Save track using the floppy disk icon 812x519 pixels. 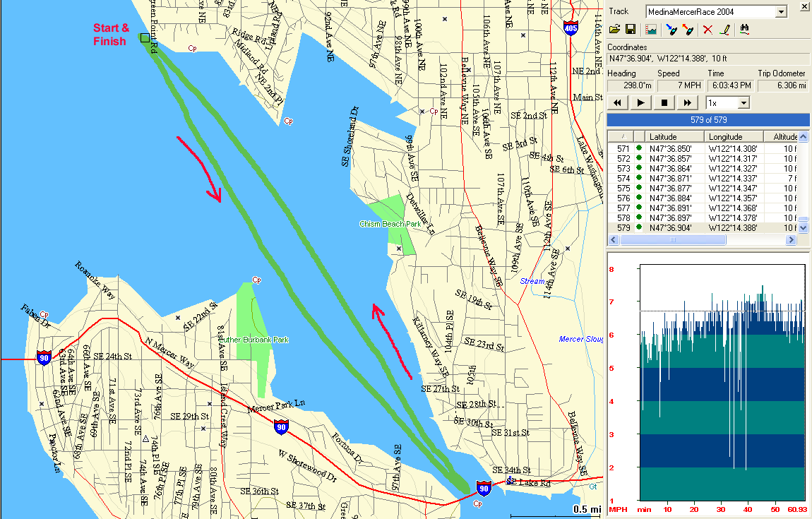[630, 30]
